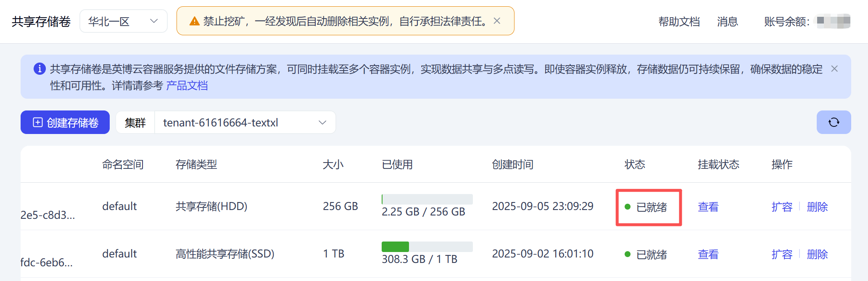Open the 帮助文档 help docs
Viewport: 868px width, 281px height.
click(679, 21)
